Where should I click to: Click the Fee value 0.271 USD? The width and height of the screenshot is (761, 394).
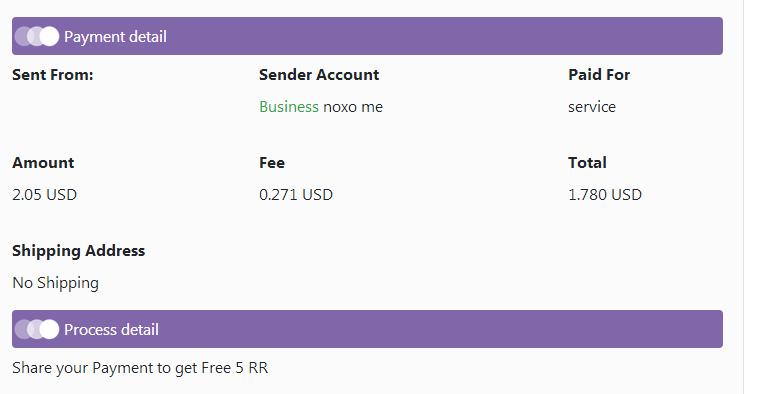tap(296, 195)
